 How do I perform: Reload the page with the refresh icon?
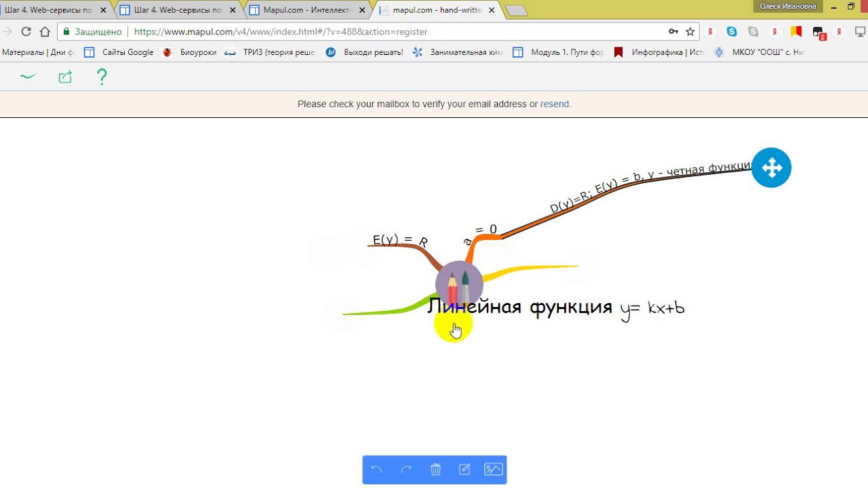tap(26, 31)
